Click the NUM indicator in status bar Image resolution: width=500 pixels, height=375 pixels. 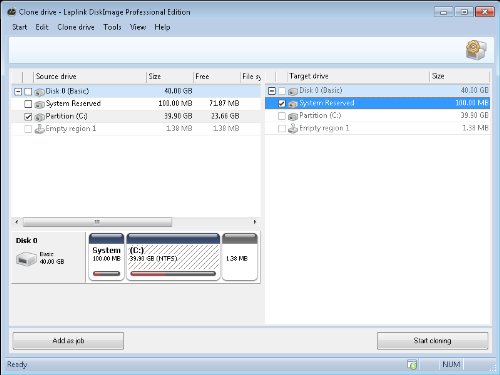451,364
